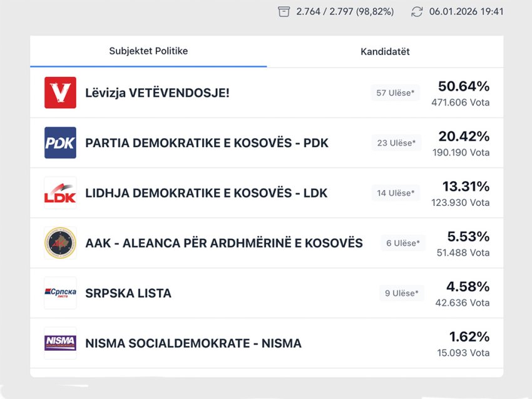532x399 pixels.
Task: Click the 57 Ulëse* seats badge
Action: tap(395, 93)
